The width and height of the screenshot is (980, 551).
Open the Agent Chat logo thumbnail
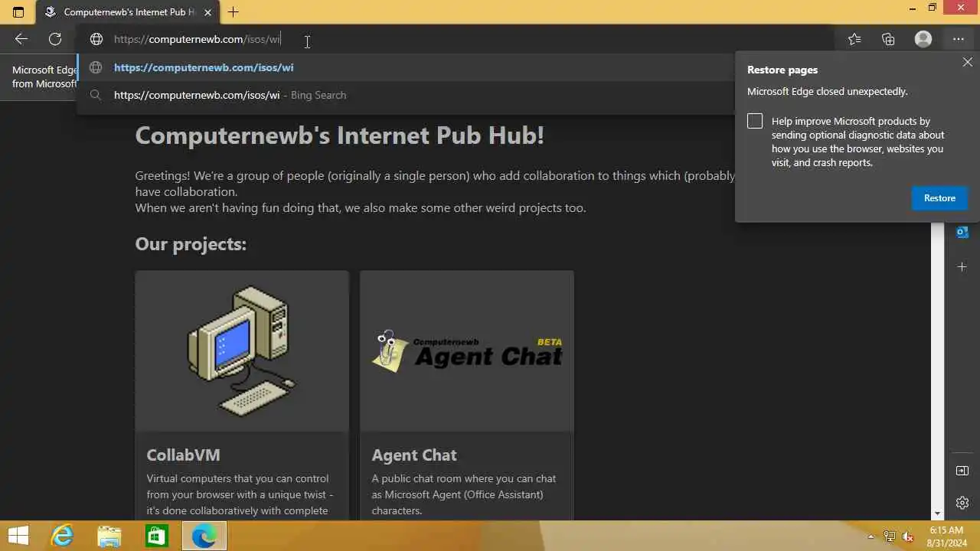point(467,350)
